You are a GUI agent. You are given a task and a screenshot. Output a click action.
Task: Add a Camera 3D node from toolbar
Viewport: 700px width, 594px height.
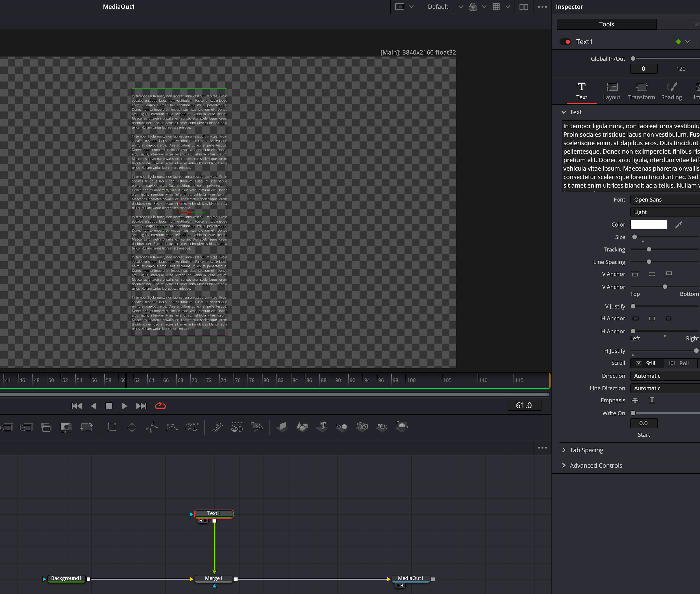[x=362, y=427]
